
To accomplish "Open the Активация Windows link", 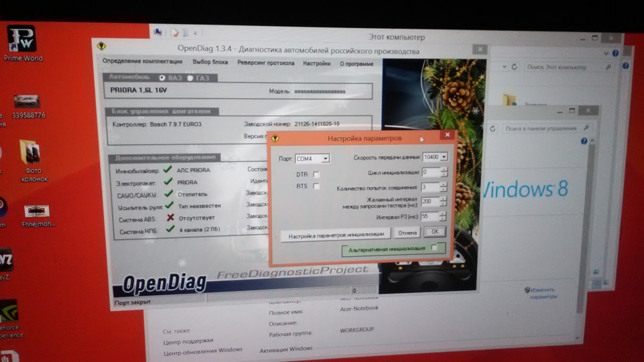I will coord(286,349).
